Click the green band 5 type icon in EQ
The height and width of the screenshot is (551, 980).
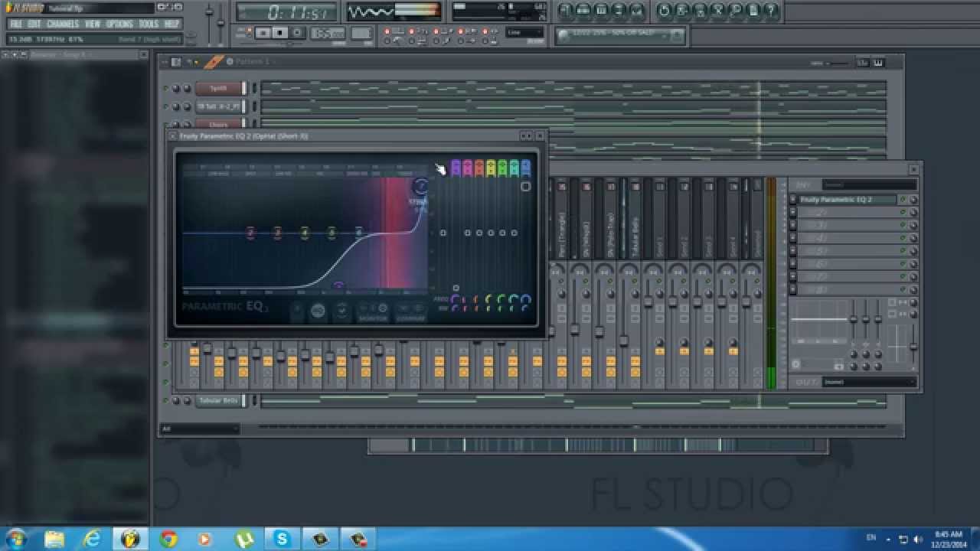point(502,168)
